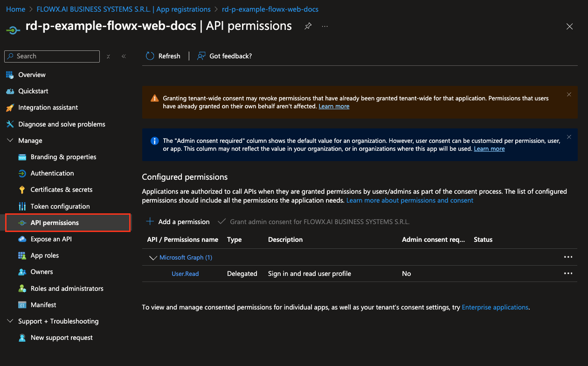
Task: Click the New support request icon
Action: pos(22,338)
